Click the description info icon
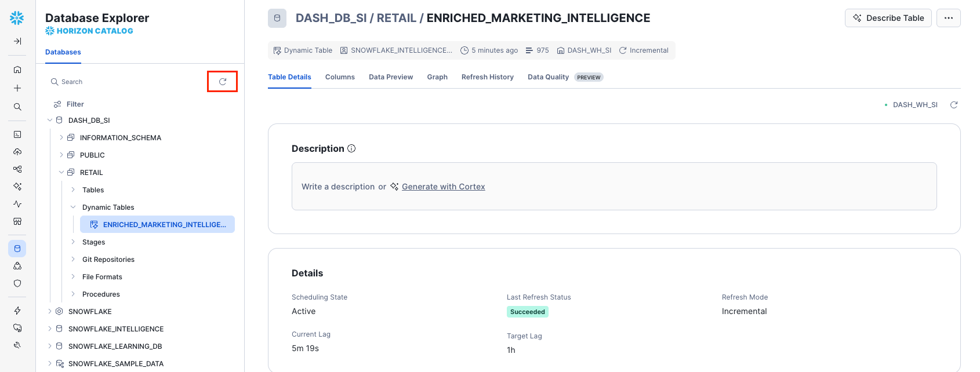Screen dimensions: 980x372 click(x=351, y=148)
